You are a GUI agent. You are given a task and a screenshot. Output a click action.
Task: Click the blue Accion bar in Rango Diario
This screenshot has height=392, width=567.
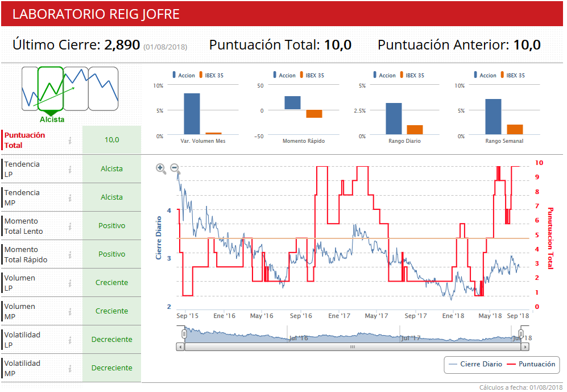point(394,118)
